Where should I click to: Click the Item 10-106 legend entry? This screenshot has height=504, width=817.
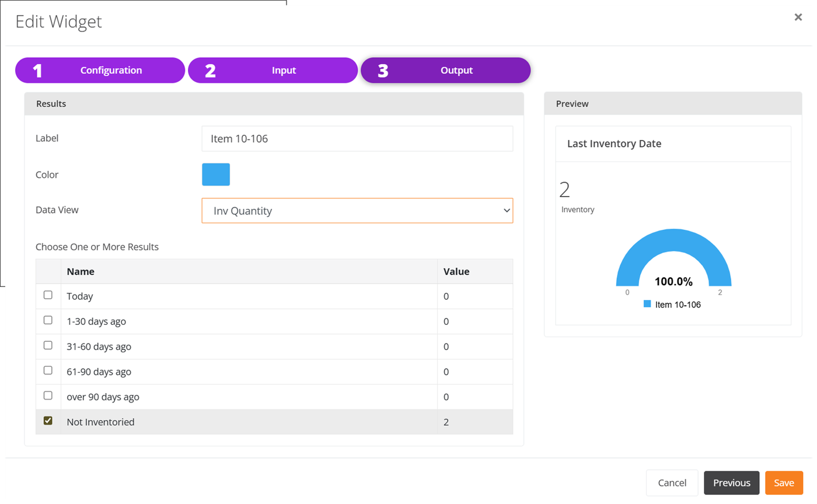coord(672,304)
